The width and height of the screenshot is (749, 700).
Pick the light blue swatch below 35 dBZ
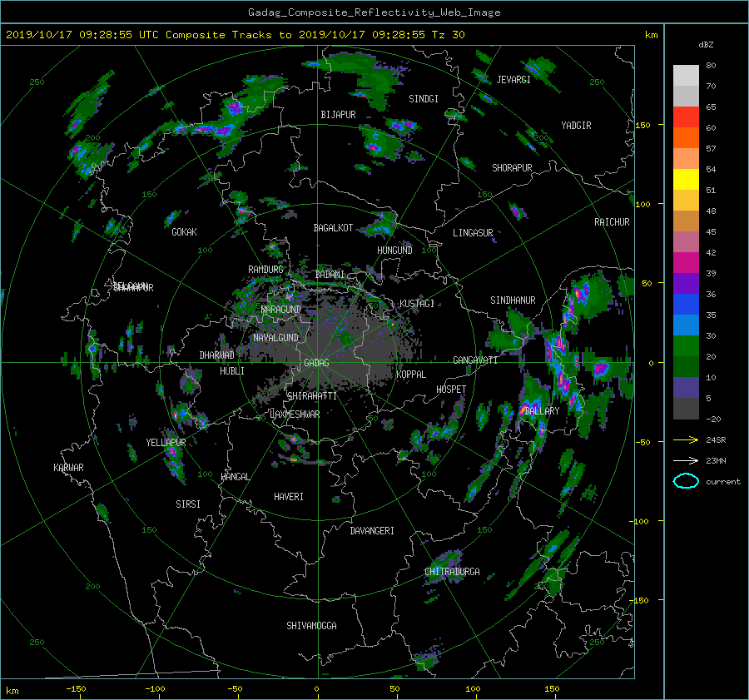point(686,325)
